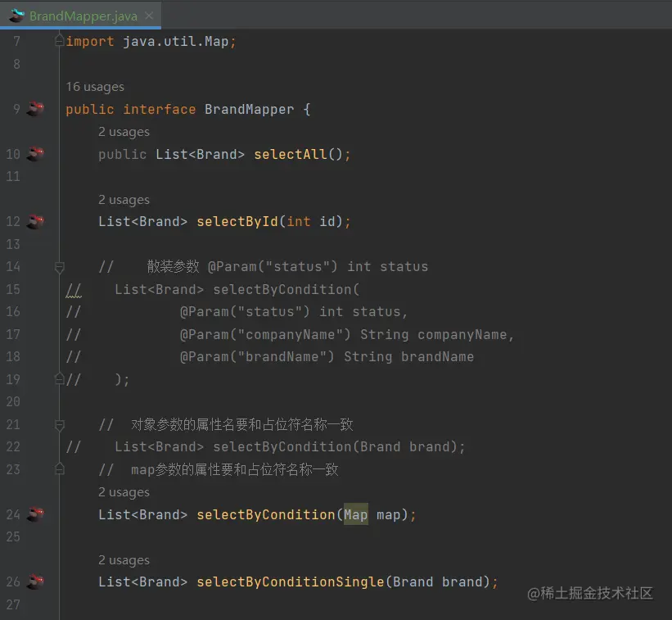
Task: Click the BrandMapper interface name
Action: (250, 109)
